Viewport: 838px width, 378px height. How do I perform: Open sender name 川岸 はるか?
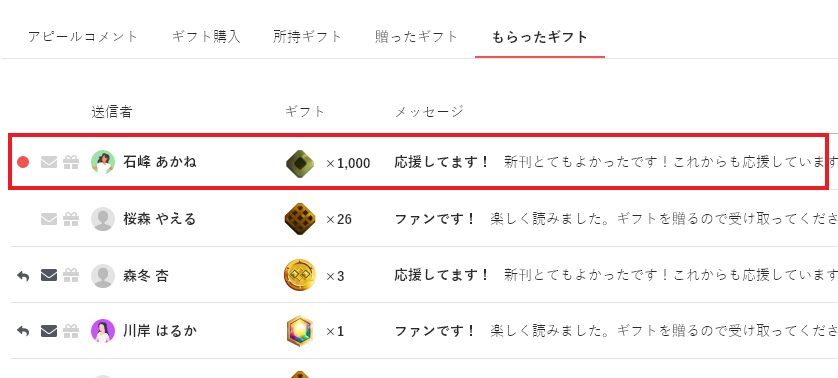coord(160,331)
